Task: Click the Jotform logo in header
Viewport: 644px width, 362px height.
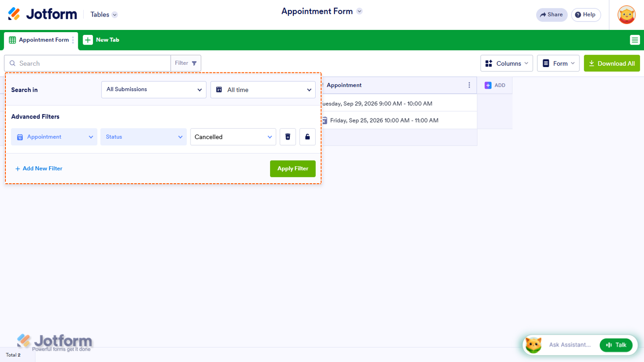Action: (42, 14)
